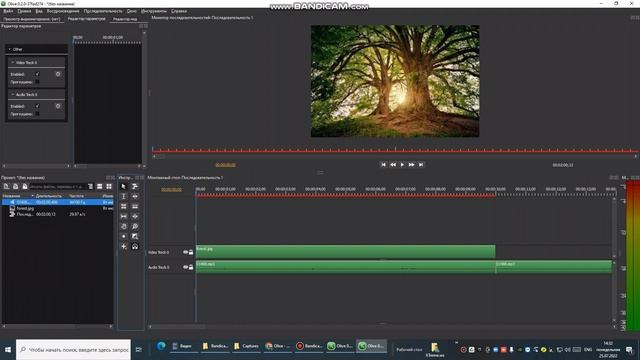Select the Add sparkle tool
Image resolution: width=640 pixels, height=360 pixels.
point(124,247)
